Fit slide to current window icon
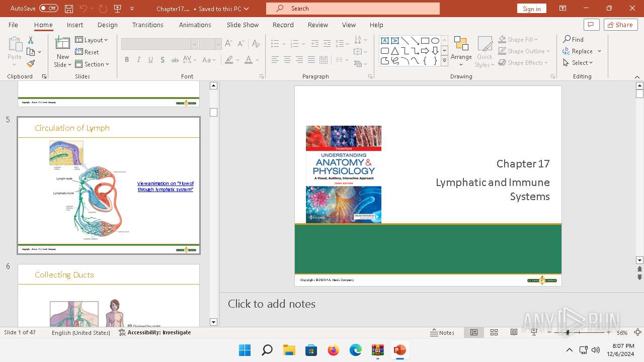This screenshot has height=362, width=644. 637,332
